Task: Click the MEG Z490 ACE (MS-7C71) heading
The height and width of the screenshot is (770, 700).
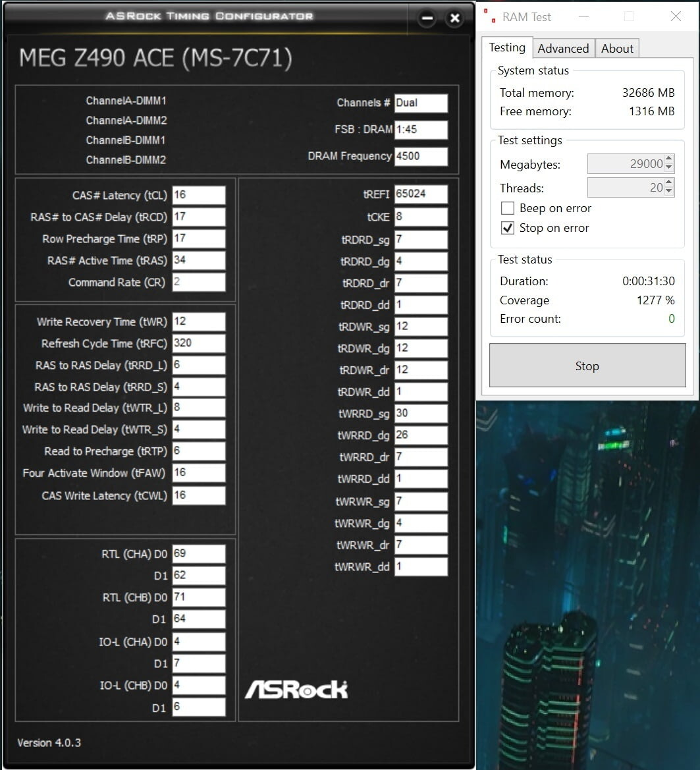Action: point(155,58)
